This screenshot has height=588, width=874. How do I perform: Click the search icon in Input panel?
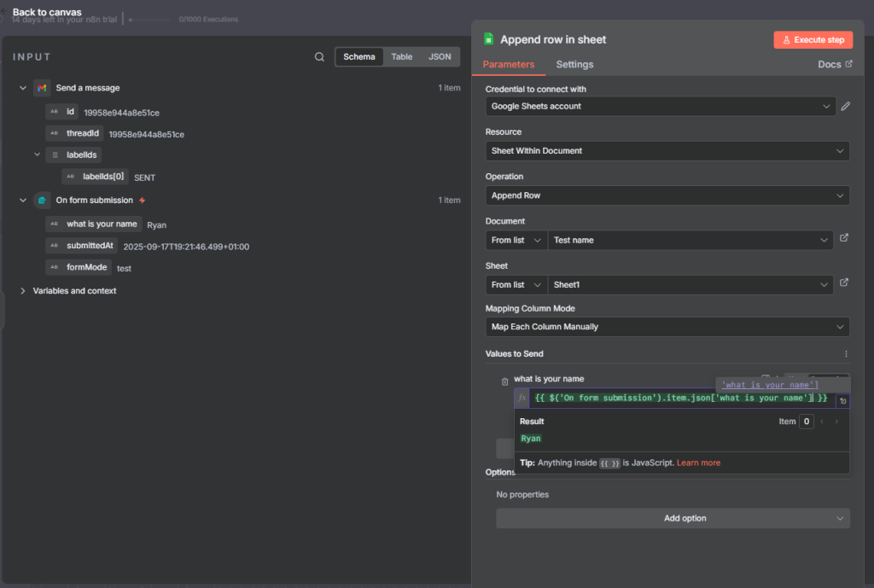[x=319, y=57]
